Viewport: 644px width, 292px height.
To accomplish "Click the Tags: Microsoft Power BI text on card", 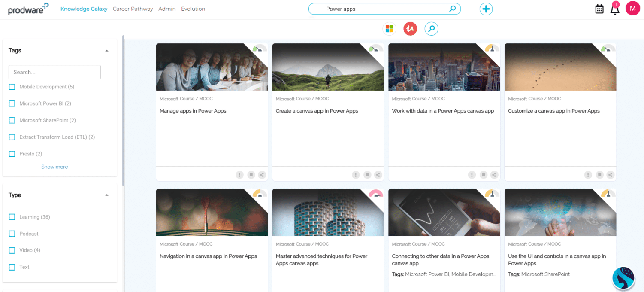I will click(x=444, y=274).
